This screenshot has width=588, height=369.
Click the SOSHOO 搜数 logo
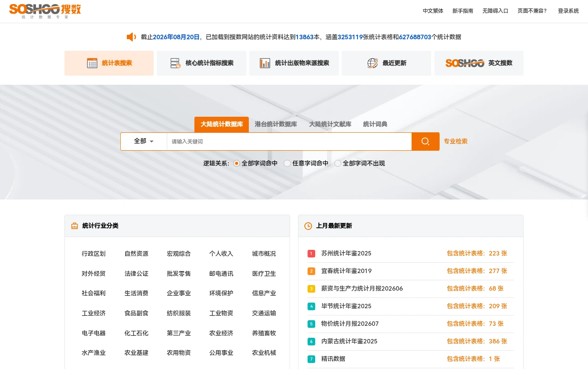[45, 11]
